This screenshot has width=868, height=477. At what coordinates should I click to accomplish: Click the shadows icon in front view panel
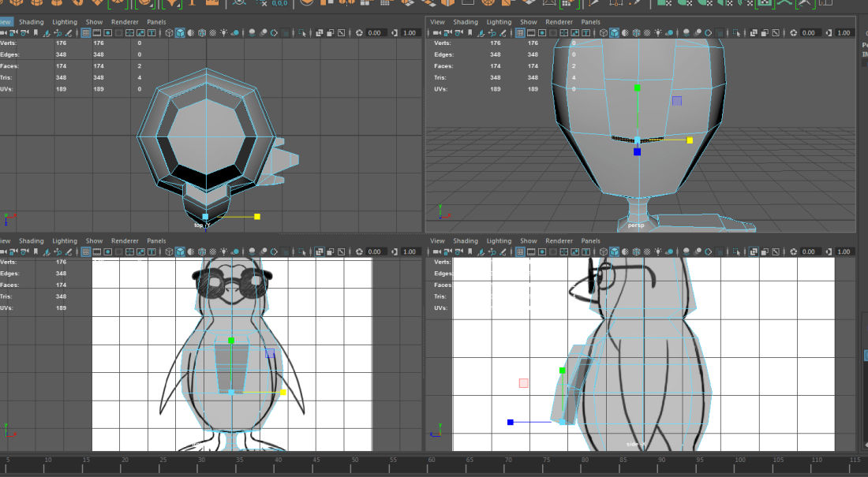tap(236, 252)
